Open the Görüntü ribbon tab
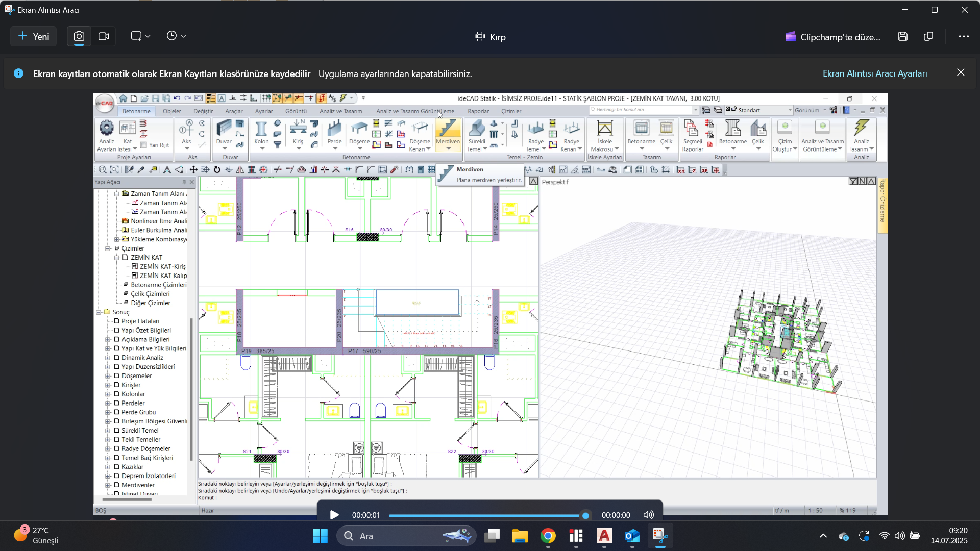Viewport: 980px width, 551px height. (296, 111)
